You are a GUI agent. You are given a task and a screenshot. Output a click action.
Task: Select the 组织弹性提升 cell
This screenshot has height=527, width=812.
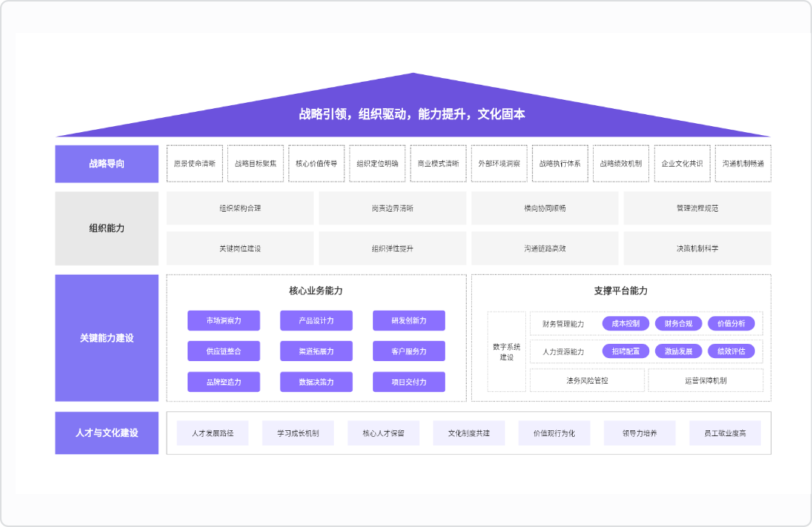[x=392, y=248]
